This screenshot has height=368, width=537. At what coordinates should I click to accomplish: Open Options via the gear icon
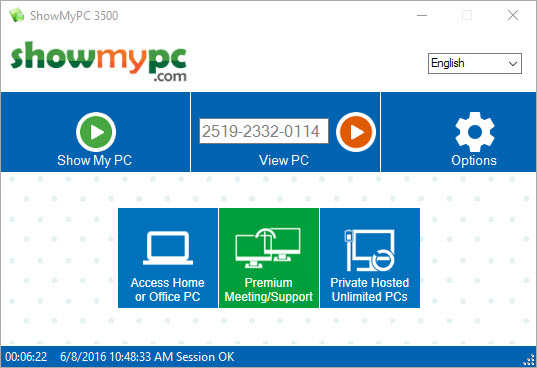point(475,132)
